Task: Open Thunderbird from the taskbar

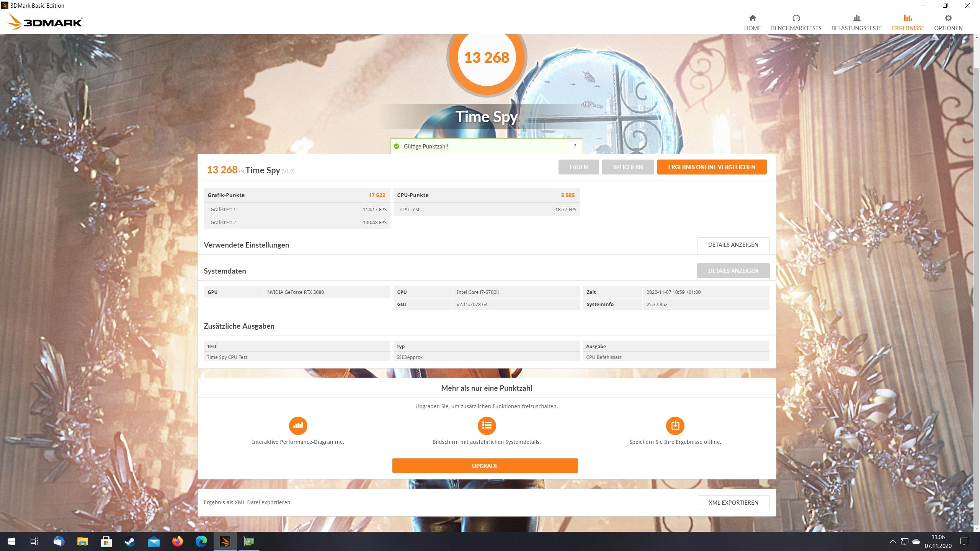Action: coord(59,541)
